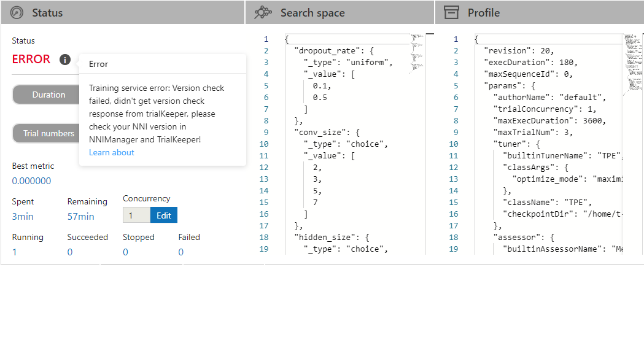Click the Search space network icon
644x337 pixels.
(263, 12)
